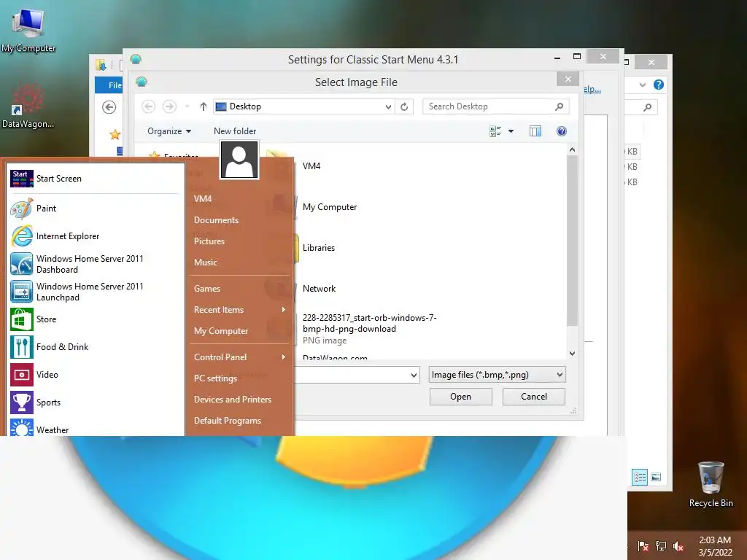Click the New folder button

tap(235, 131)
